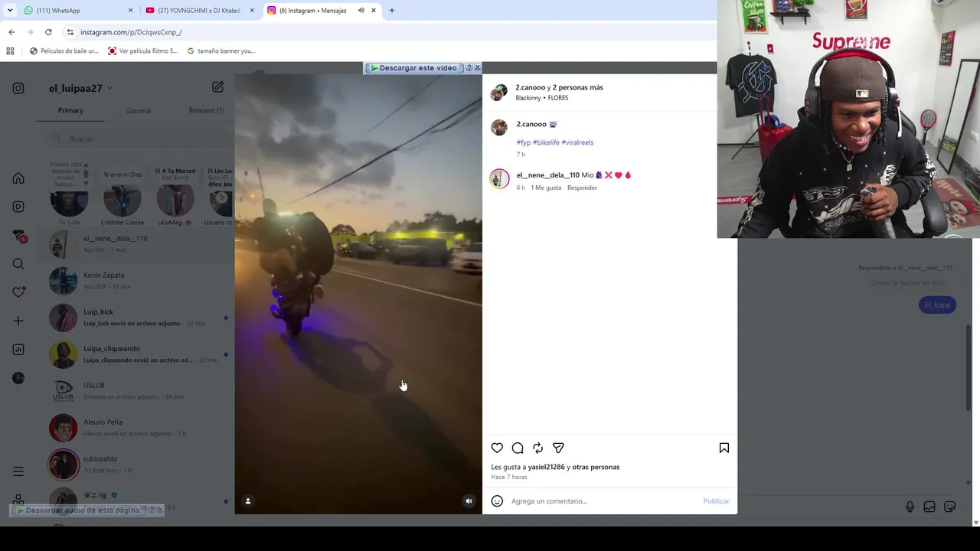Screen dimensions: 980x551
Task: Open the #viralreels hashtag
Action: 577,142
